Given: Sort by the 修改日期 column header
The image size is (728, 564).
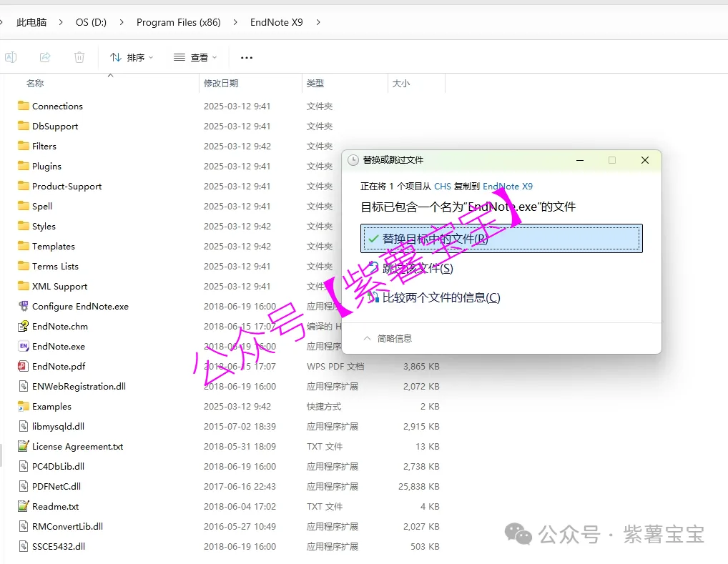Looking at the screenshot, I should click(221, 84).
